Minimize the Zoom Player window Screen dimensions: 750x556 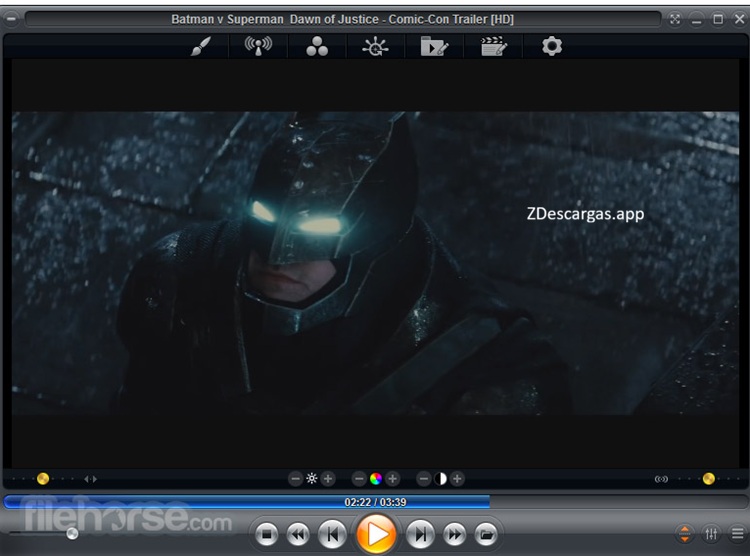tap(696, 19)
